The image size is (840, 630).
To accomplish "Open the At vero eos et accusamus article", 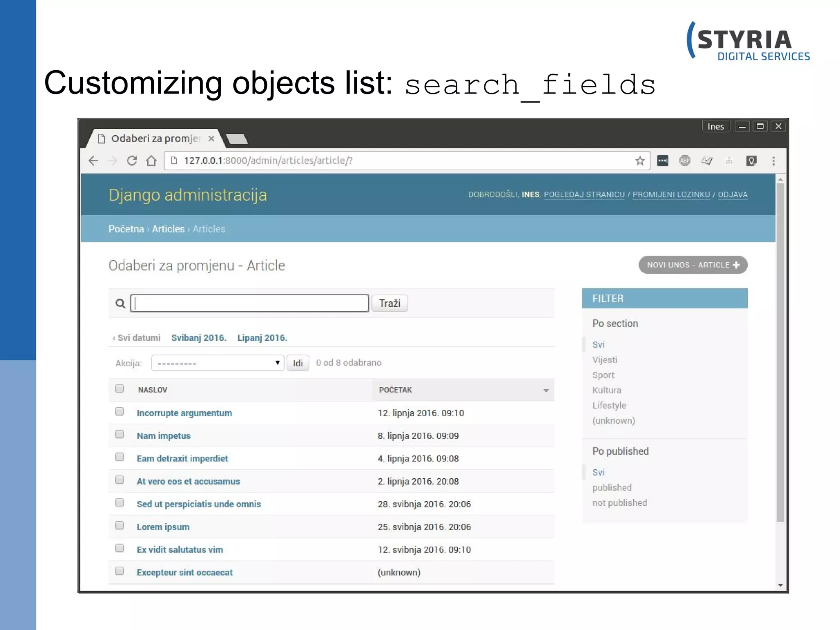I will [x=188, y=482].
